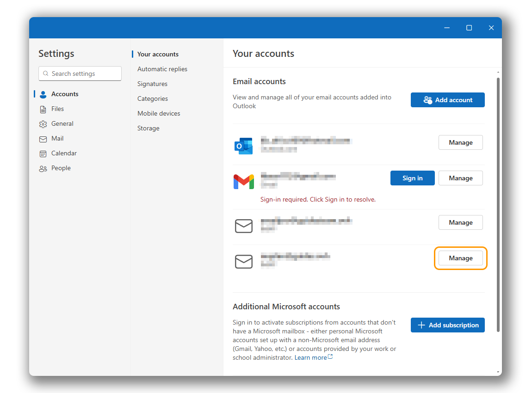Manage the Outlook email account
532x393 pixels.
460,142
